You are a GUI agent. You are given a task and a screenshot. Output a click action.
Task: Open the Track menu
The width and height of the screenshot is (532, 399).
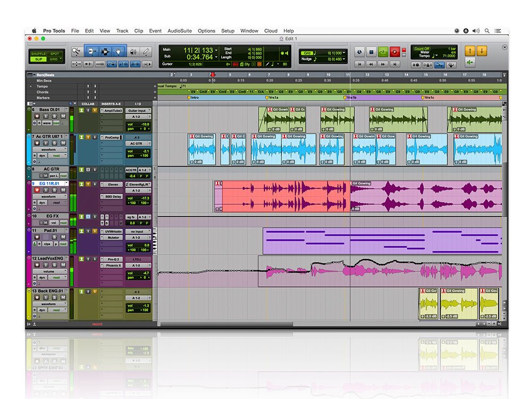(x=122, y=31)
